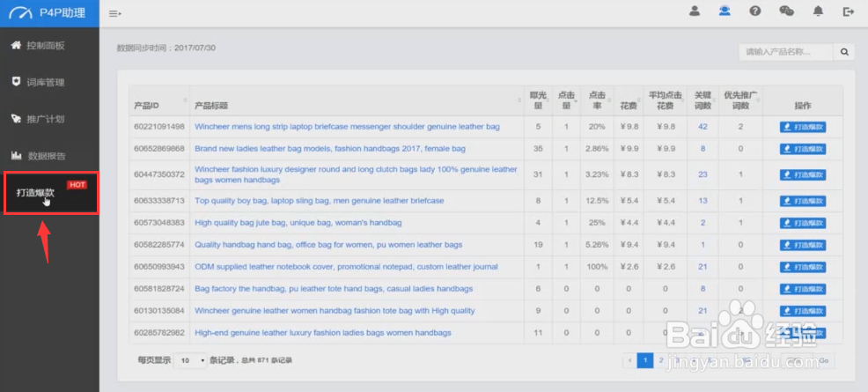Open 控制面板 in the sidebar
Image resolution: width=868 pixels, height=392 pixels.
(x=45, y=46)
